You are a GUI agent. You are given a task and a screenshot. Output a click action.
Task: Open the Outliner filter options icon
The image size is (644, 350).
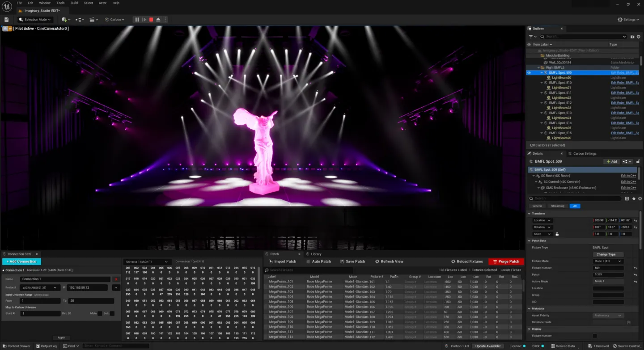point(532,37)
